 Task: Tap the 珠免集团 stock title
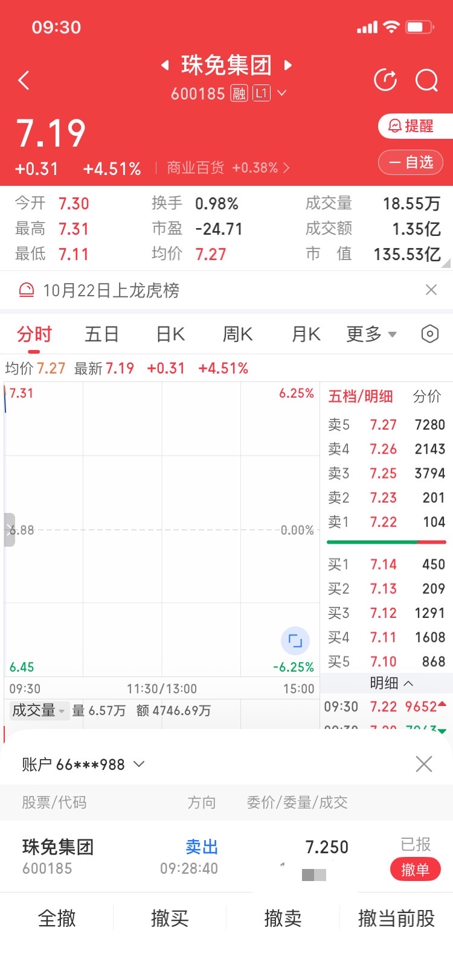tap(226, 65)
